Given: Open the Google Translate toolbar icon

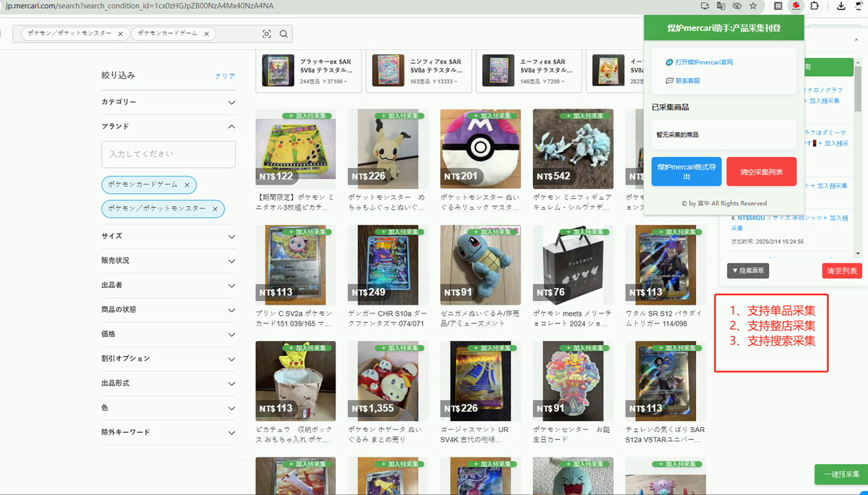Looking at the screenshot, I should pyautogui.click(x=721, y=6).
